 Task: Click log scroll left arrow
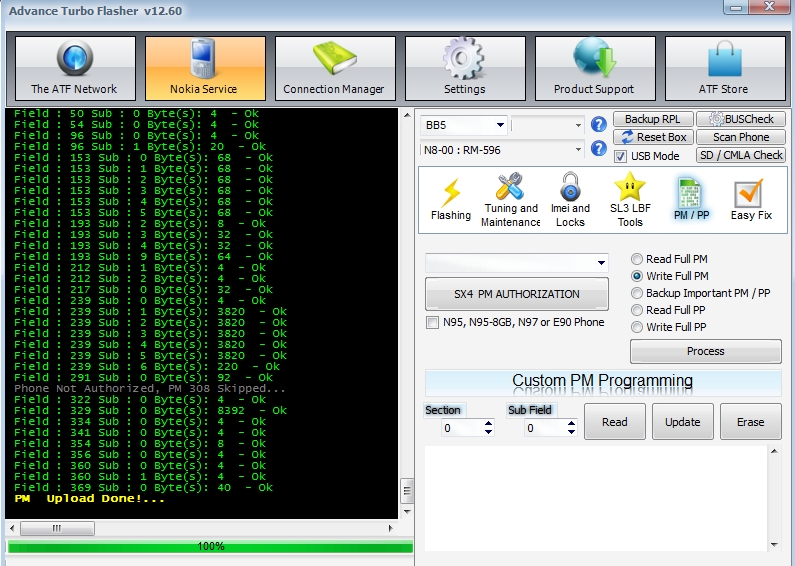point(12,528)
